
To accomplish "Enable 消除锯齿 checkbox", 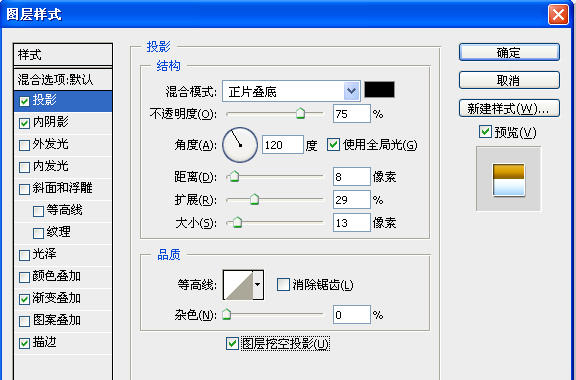I will 283,284.
